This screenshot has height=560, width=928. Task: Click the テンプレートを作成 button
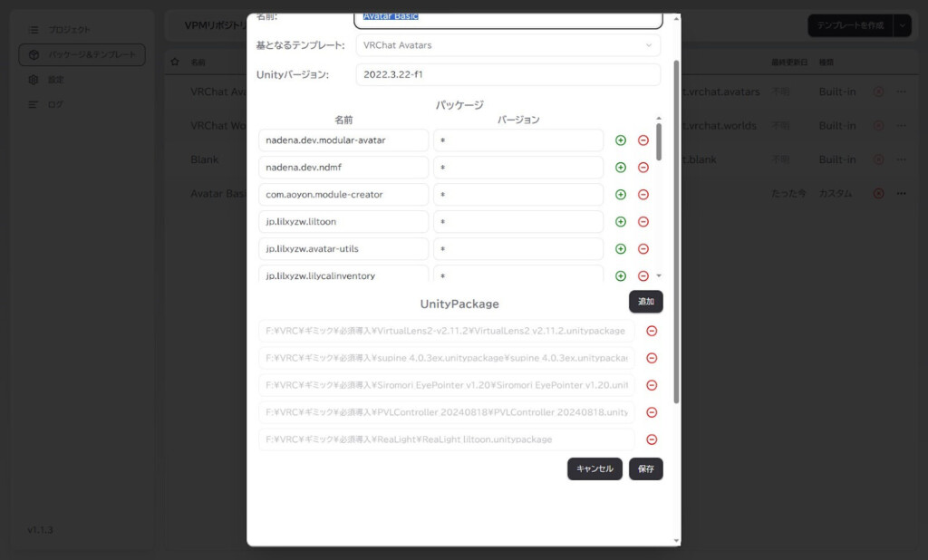[x=850, y=25]
